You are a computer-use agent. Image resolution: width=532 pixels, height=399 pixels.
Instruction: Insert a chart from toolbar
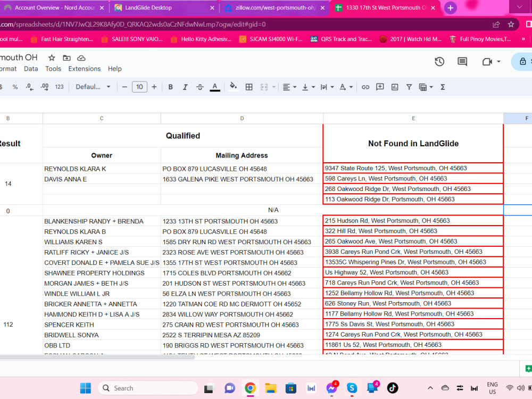(395, 87)
